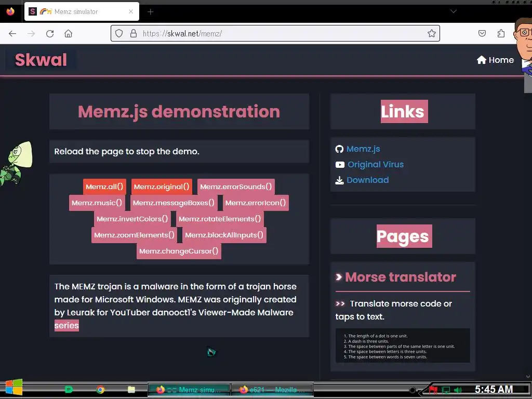This screenshot has width=532, height=399.
Task: Click the 'Memz.js demonstration' heading
Action: point(179,111)
